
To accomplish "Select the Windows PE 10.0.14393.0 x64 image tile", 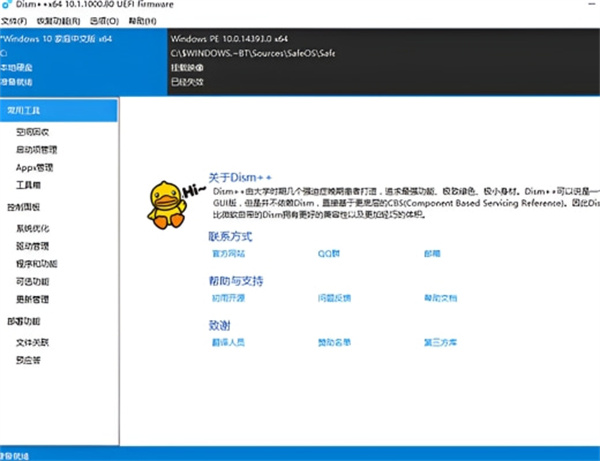I will (x=383, y=61).
